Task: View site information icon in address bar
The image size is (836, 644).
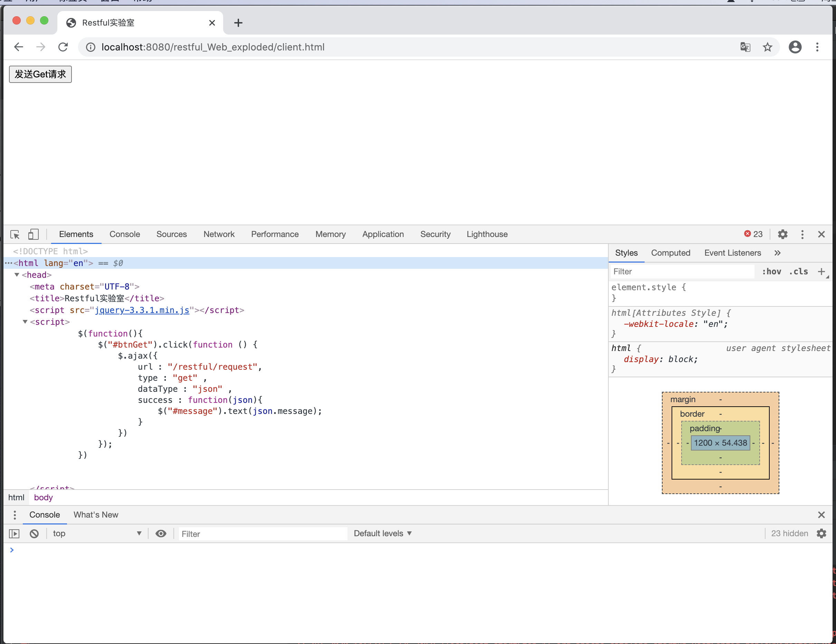Action: coord(91,47)
